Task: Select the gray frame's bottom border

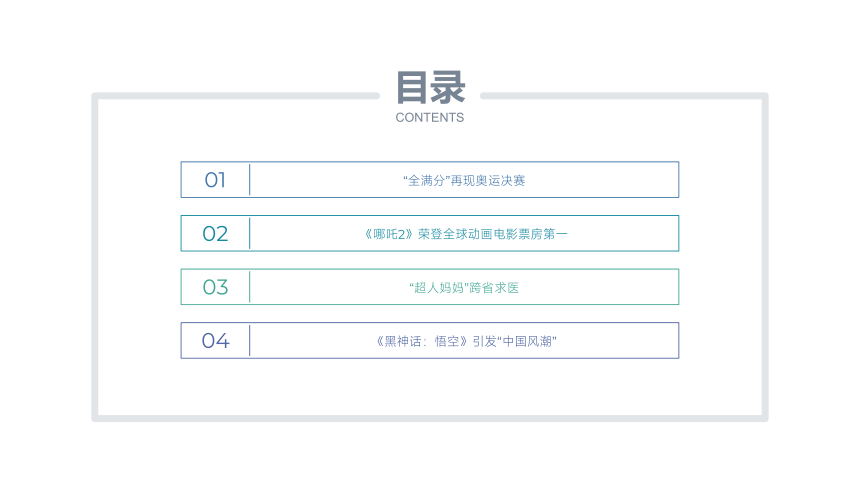Action: [430, 418]
